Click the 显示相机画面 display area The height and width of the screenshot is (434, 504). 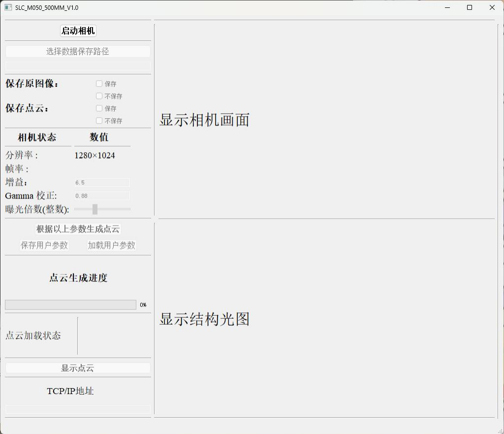tap(325, 120)
